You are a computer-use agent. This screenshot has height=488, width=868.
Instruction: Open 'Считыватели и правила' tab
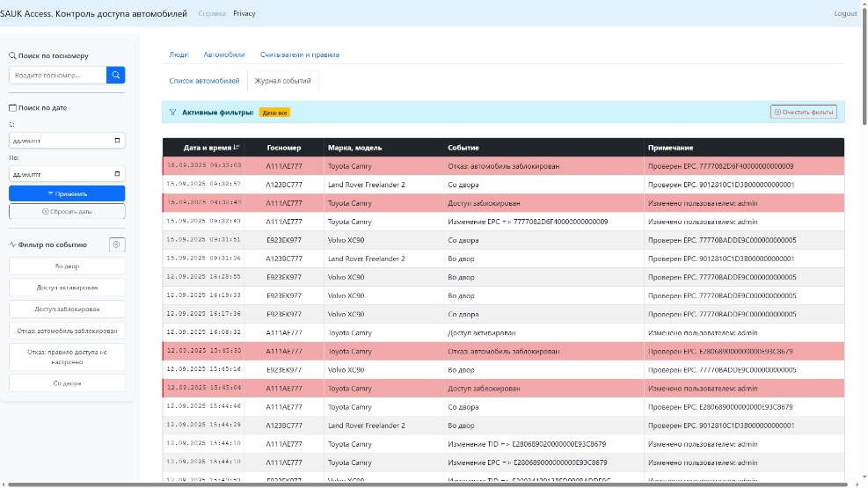click(300, 55)
